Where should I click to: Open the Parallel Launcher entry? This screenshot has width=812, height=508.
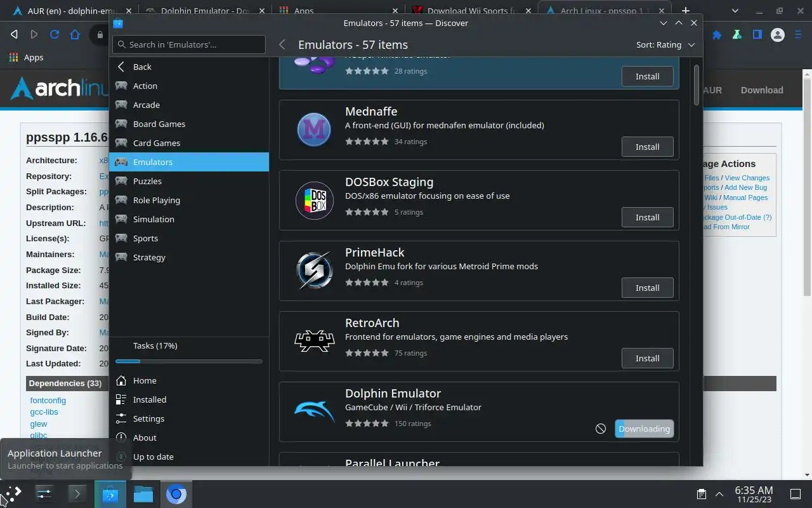click(x=479, y=460)
